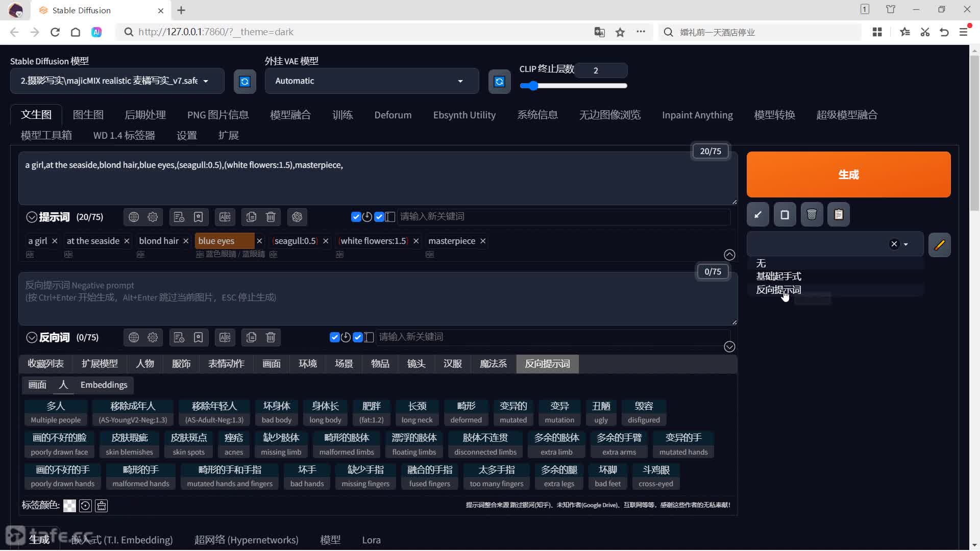
Task: Click the translate A|B icon in the 反向词 toolbar
Action: coord(225,337)
